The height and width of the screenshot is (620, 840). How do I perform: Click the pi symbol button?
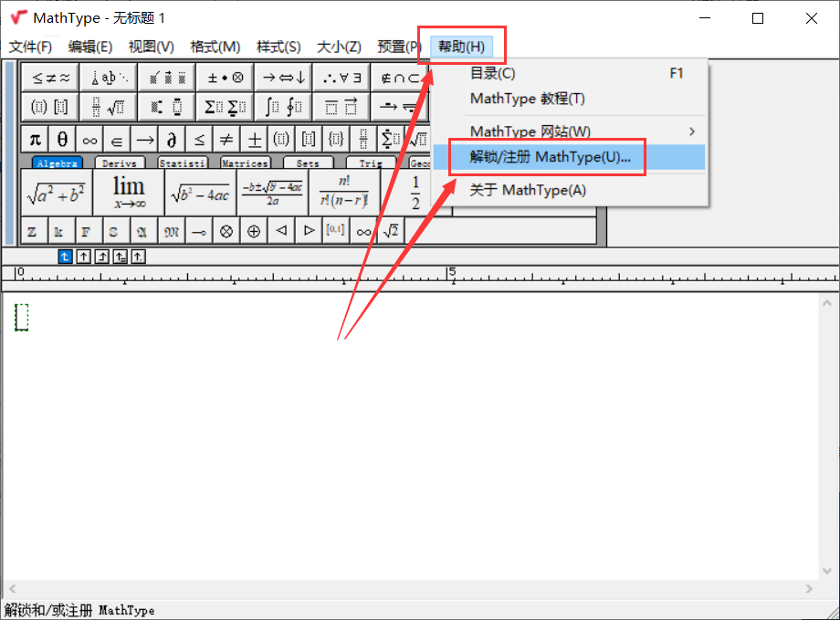[x=35, y=140]
